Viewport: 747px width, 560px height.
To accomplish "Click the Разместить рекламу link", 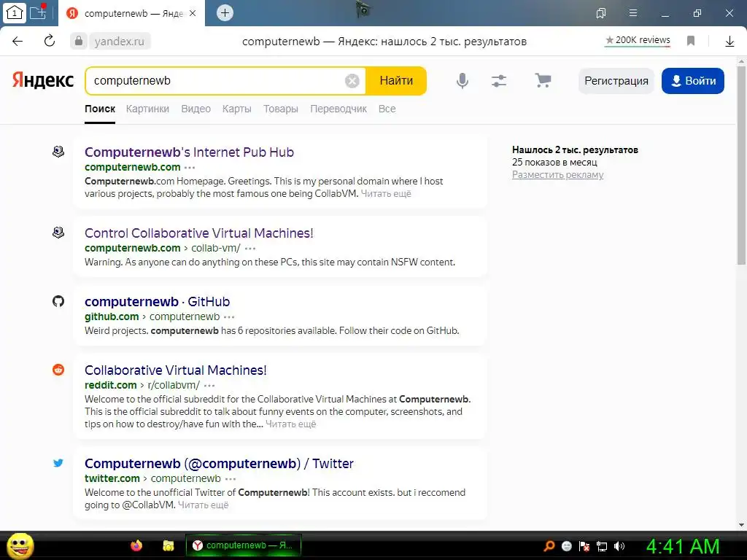I will 557,175.
